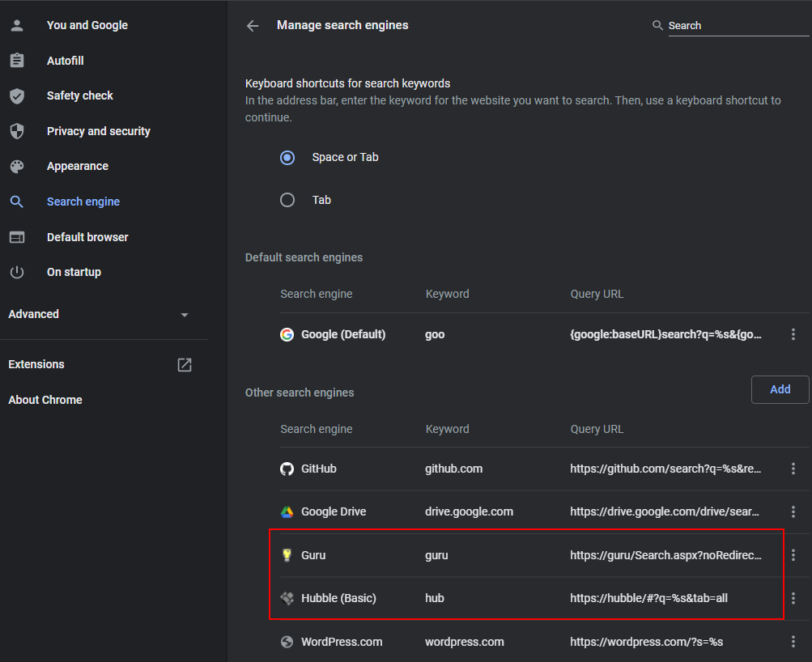This screenshot has height=662, width=812.
Task: Click the Guru engine name
Action: point(313,555)
